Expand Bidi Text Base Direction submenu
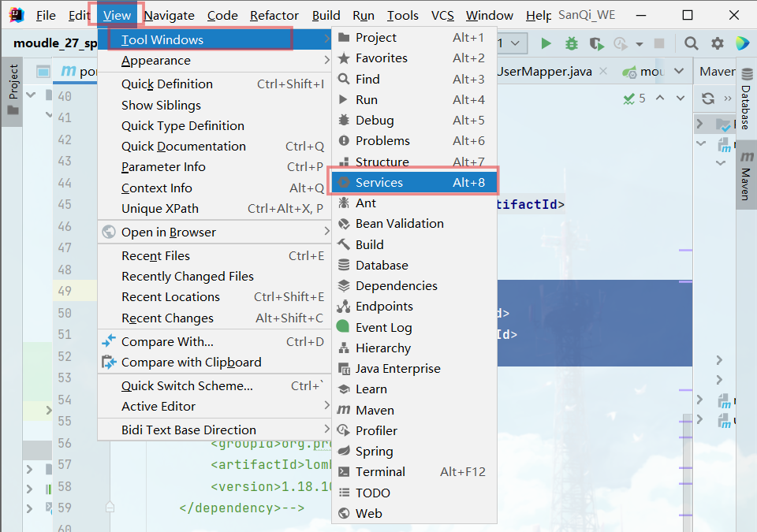Screen dimensions: 757x532 214,430
